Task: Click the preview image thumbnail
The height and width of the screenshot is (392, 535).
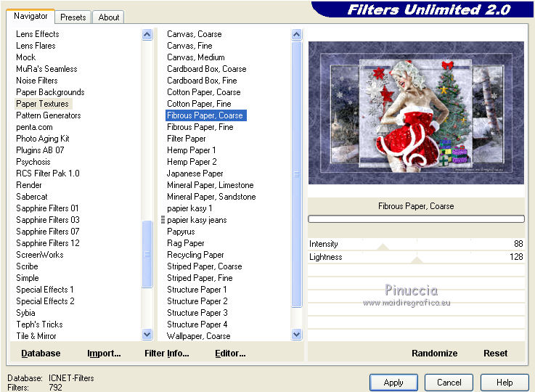Action: coord(416,113)
